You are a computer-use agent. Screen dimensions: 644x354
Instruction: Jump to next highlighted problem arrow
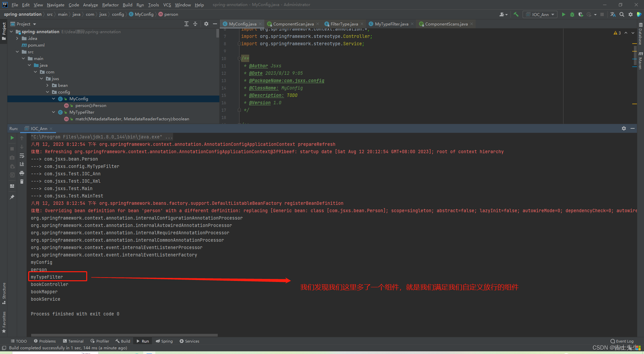pos(633,33)
